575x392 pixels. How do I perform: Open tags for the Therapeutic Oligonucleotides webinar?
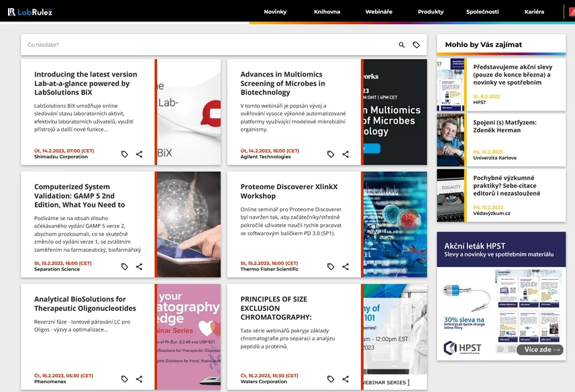pos(125,379)
